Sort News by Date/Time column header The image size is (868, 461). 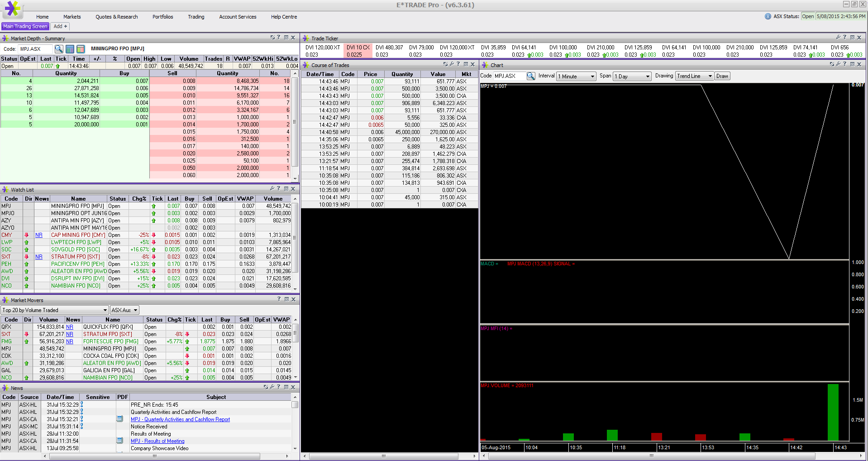click(60, 397)
